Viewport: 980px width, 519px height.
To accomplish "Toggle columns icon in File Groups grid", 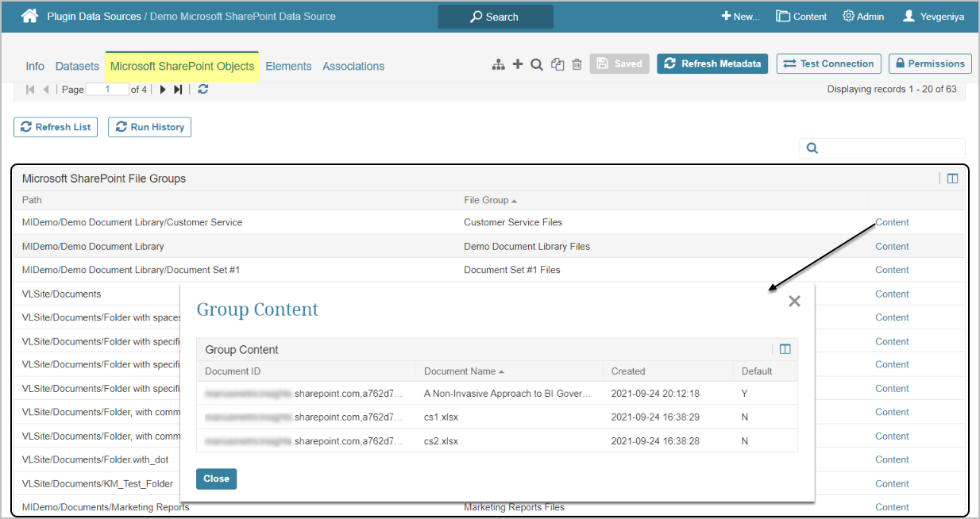I will pos(952,179).
